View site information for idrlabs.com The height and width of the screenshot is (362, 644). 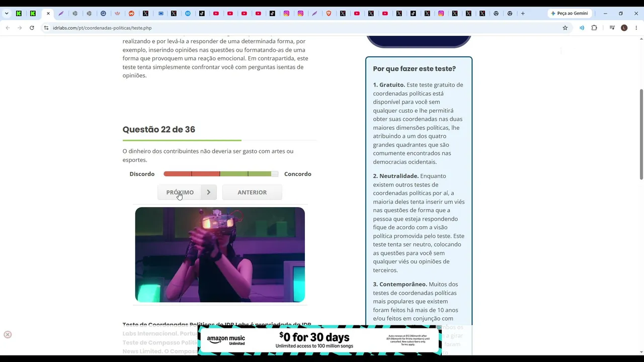click(46, 28)
